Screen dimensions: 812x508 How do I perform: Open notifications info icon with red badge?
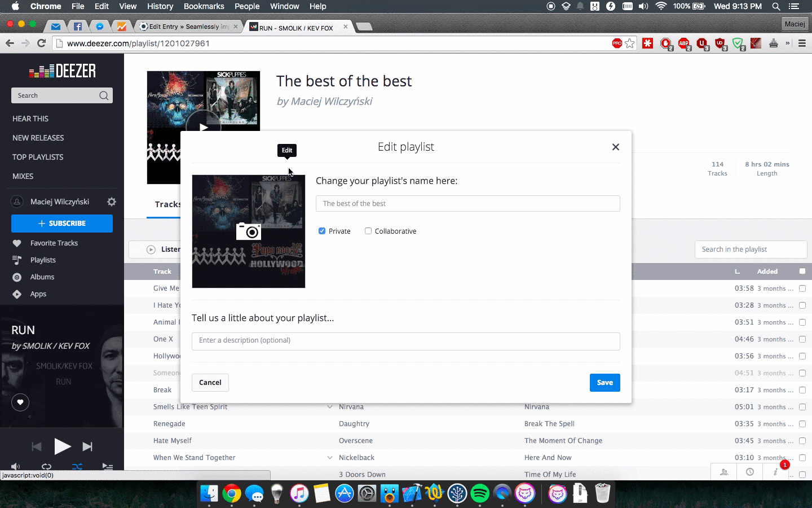(776, 471)
